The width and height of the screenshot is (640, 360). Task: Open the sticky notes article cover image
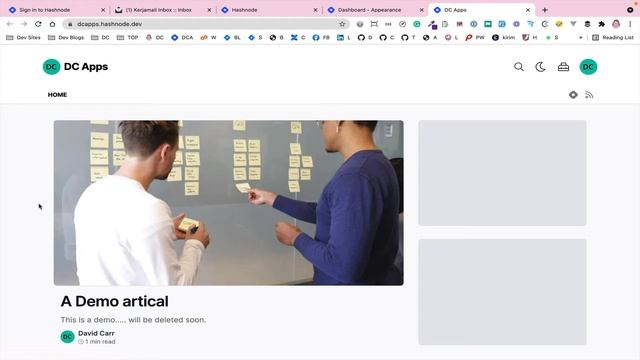pyautogui.click(x=229, y=202)
